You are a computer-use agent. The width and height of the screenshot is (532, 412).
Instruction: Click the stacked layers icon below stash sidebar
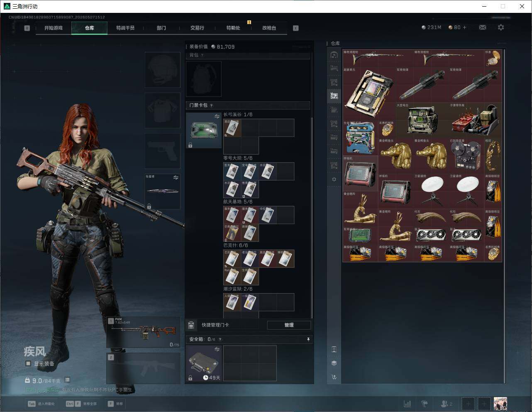coord(334,363)
